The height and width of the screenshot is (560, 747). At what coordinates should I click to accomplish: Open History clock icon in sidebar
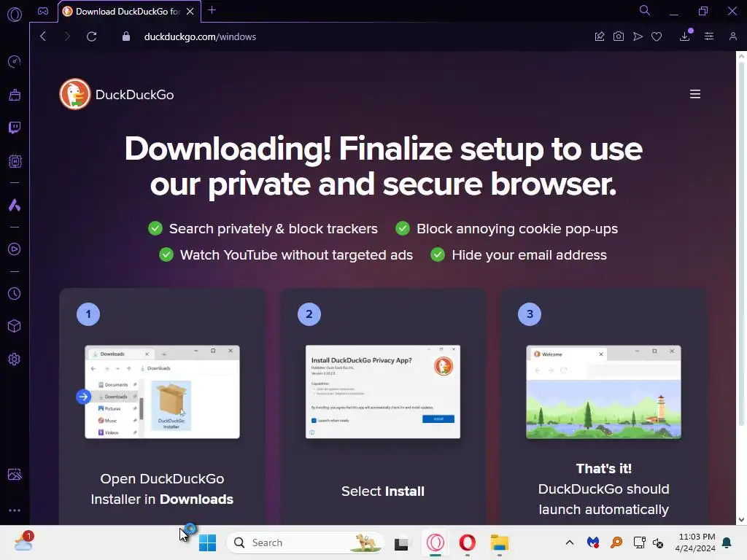pyautogui.click(x=15, y=293)
